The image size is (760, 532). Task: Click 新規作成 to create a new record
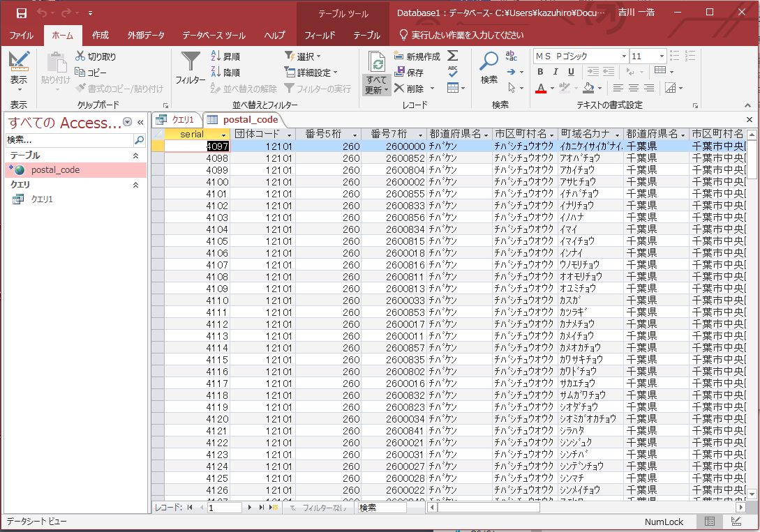[417, 56]
